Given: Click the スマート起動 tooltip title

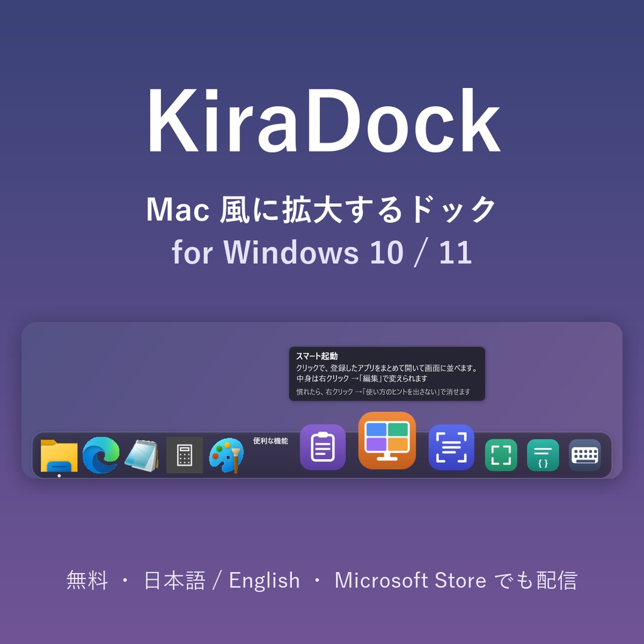Looking at the screenshot, I should pos(317,356).
